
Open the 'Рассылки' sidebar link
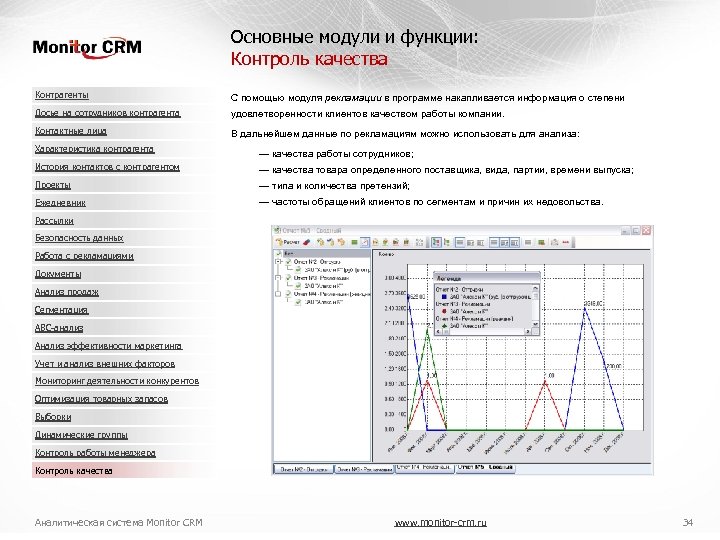(x=54, y=220)
